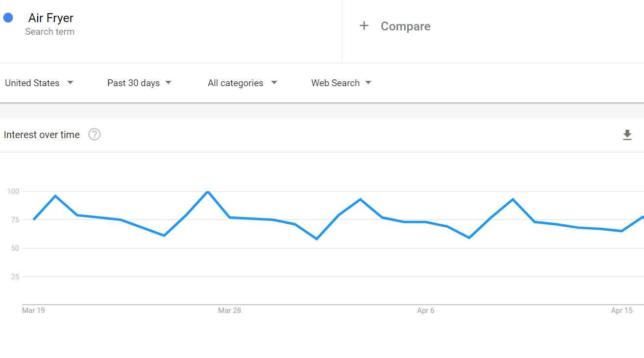Click the Mar 19 date label
Screen dimensions: 644x358
click(33, 310)
